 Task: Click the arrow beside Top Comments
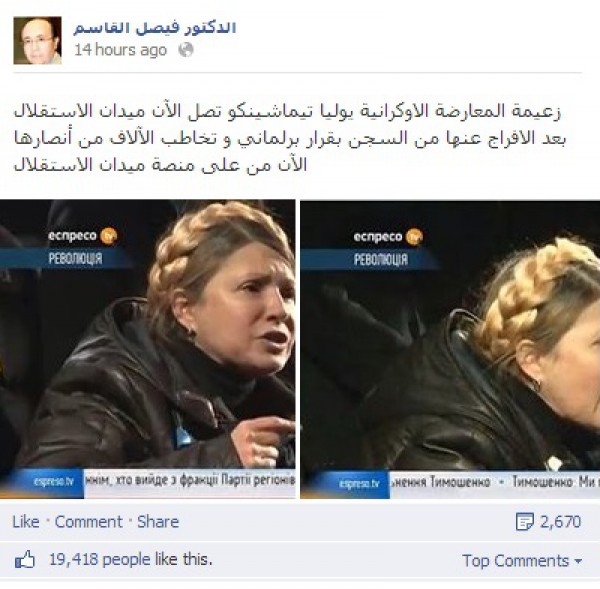click(578, 562)
